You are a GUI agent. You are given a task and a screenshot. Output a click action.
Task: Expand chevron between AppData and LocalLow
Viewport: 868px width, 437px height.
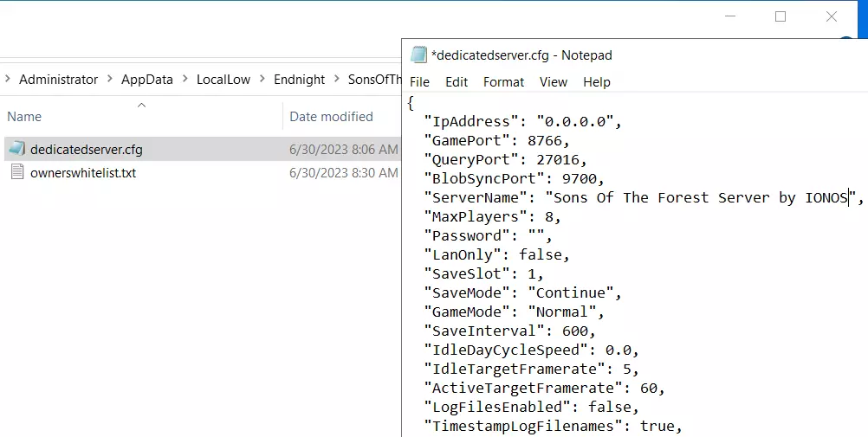click(x=185, y=80)
